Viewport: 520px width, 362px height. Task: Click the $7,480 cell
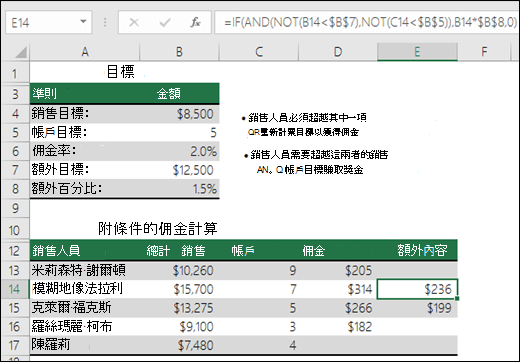pos(179,345)
